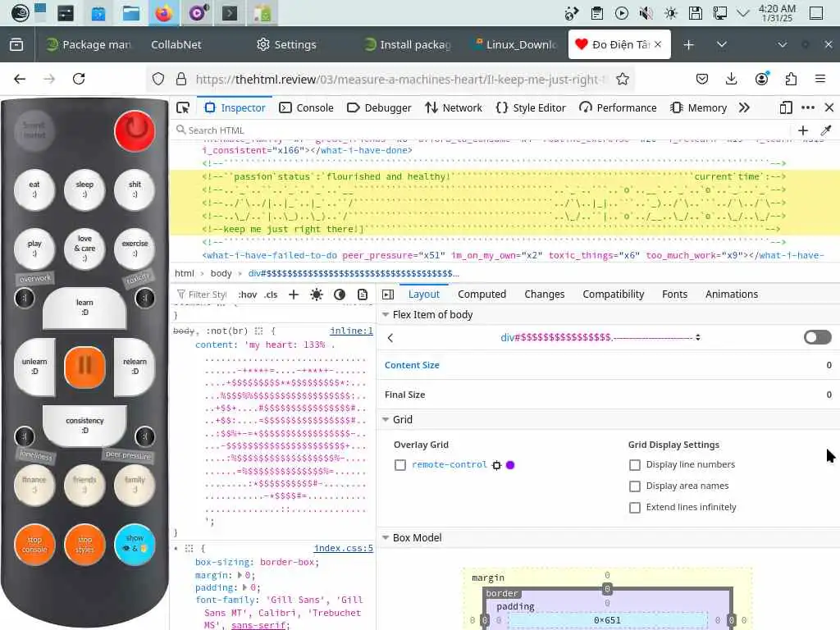Image resolution: width=840 pixels, height=630 pixels.
Task: Open the Style Editor tab
Action: click(x=531, y=107)
